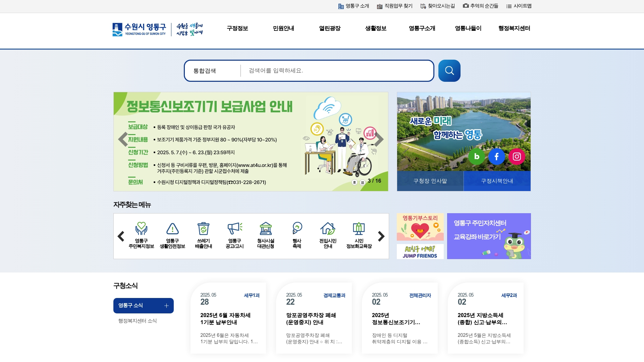The width and height of the screenshot is (644, 362).
Task: Move quick menu carousel to next items
Action: click(381, 236)
